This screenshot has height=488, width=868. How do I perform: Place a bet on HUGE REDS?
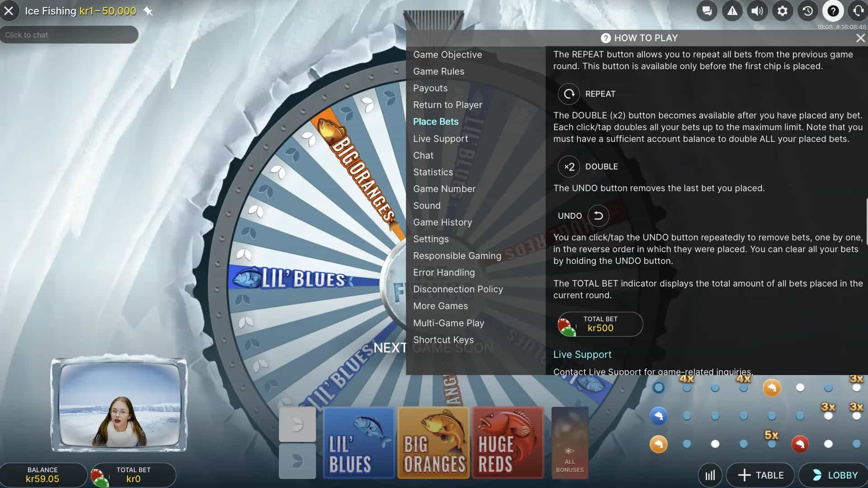[507, 443]
